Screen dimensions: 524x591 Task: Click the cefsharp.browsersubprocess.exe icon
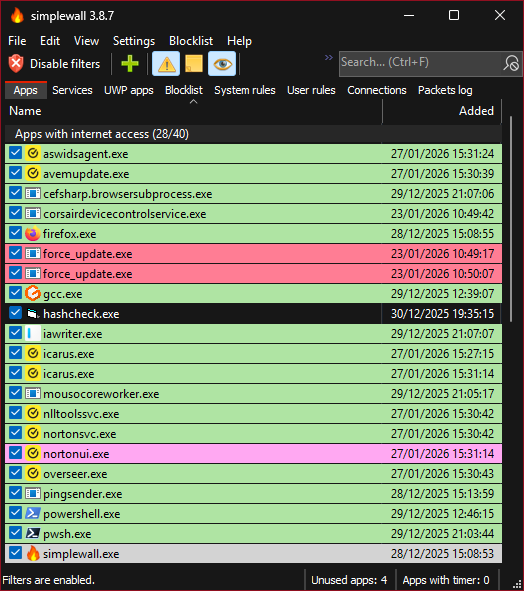[x=33, y=194]
